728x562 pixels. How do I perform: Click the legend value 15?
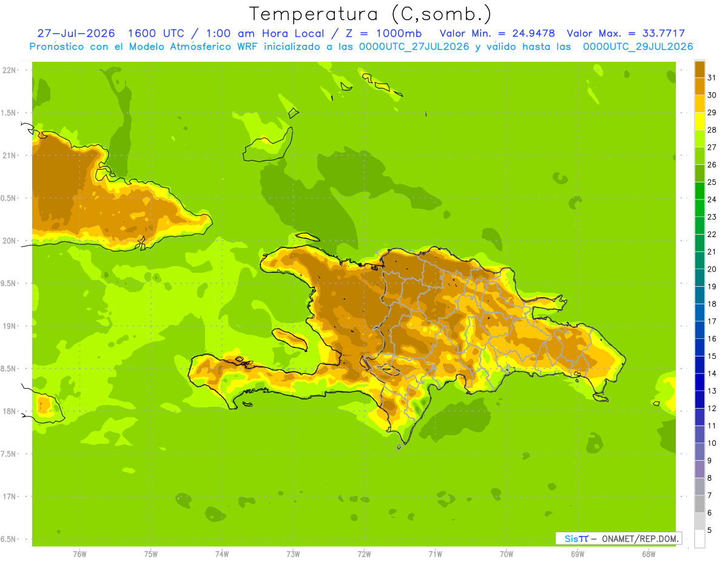pyautogui.click(x=712, y=356)
